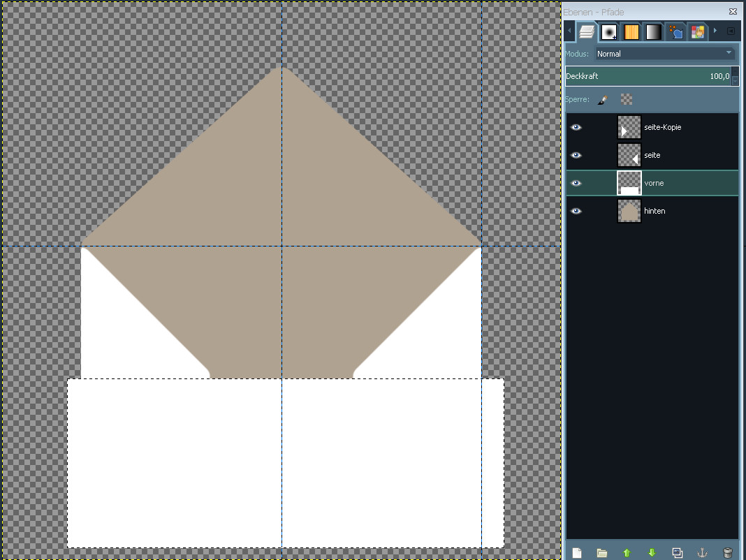Lock pixels with the paintbrush lock icon

click(603, 100)
